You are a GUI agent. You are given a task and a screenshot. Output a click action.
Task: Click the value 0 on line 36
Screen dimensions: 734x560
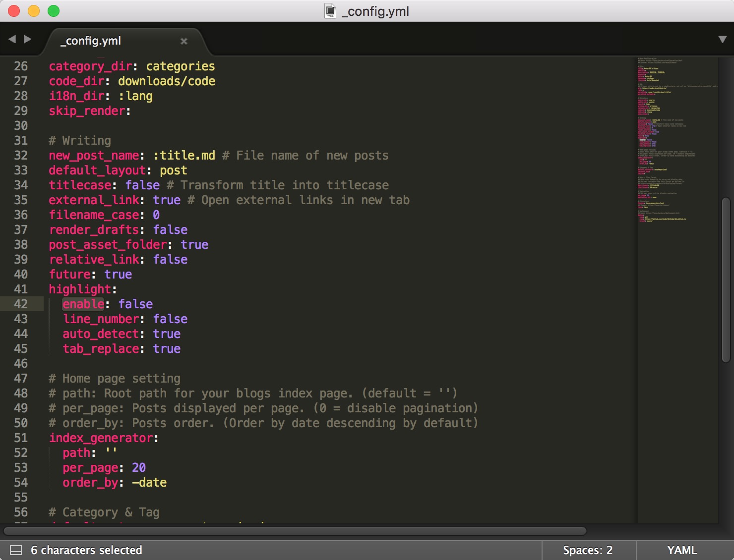pos(156,215)
